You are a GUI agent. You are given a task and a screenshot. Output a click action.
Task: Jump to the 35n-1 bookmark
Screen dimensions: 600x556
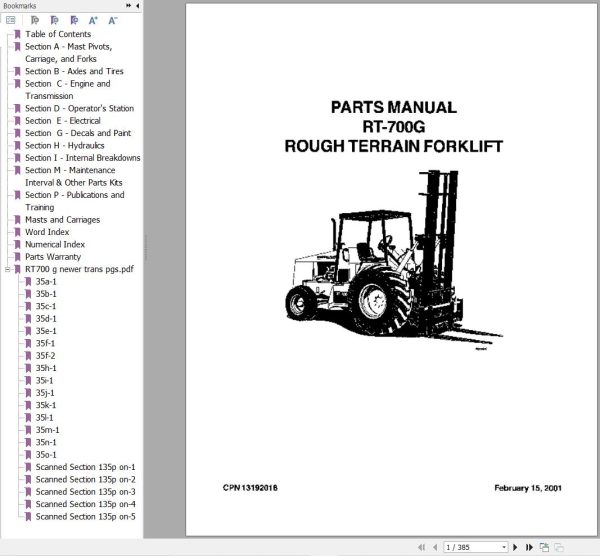point(46,442)
